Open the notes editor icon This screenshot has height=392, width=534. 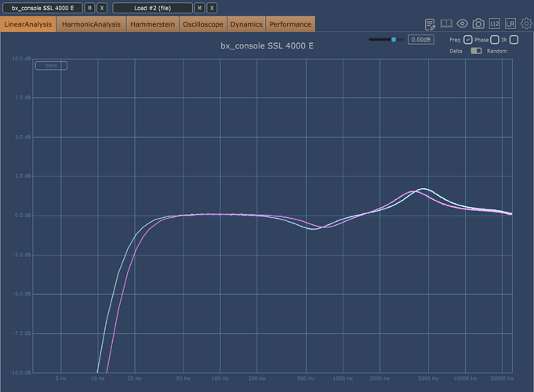click(x=430, y=24)
